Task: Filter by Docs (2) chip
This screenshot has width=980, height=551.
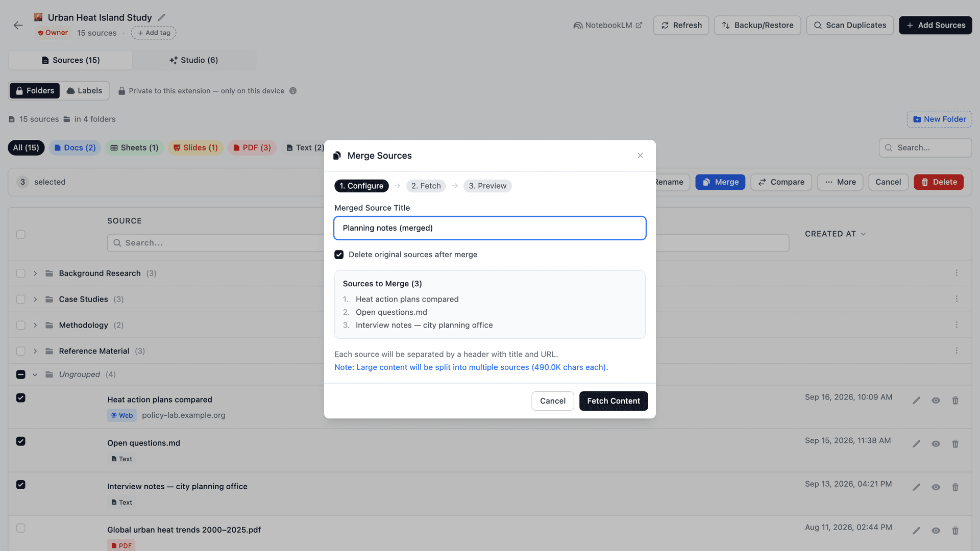Action: 75,147
